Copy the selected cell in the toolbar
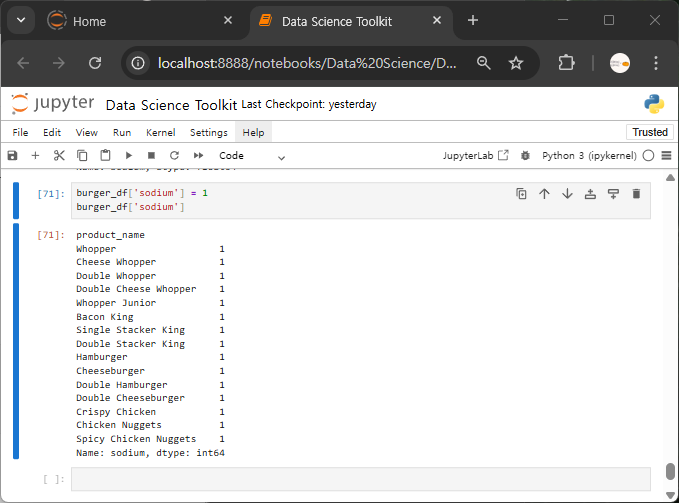 (82, 155)
